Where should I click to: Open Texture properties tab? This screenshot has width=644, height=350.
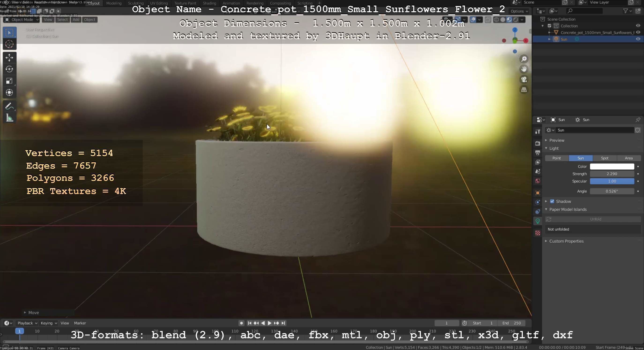538,233
